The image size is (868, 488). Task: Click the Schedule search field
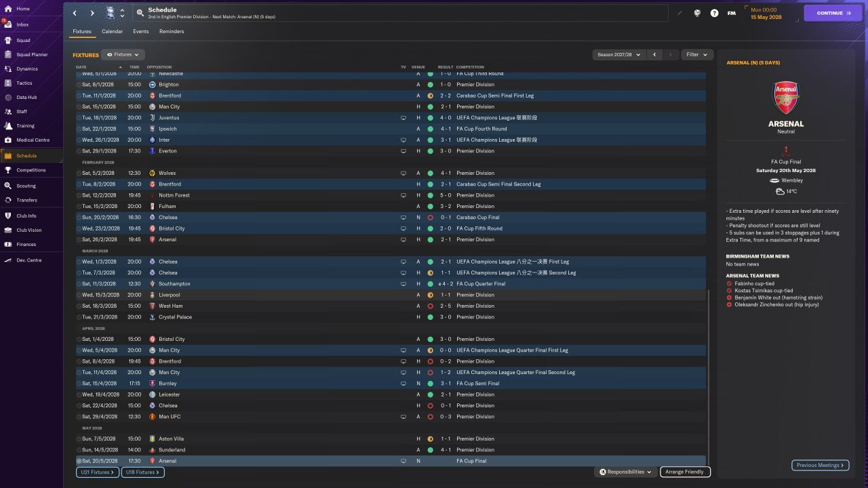point(400,13)
